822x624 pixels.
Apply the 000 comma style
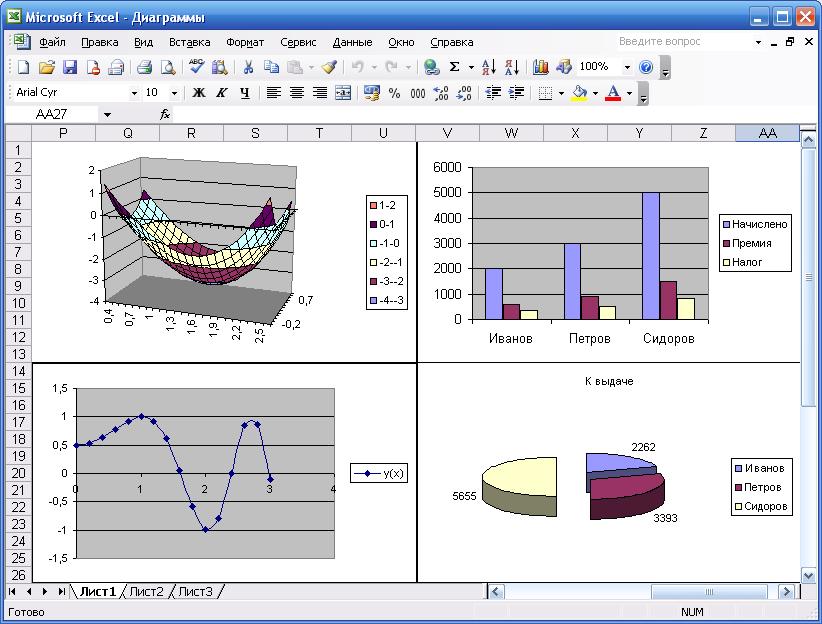coord(418,93)
